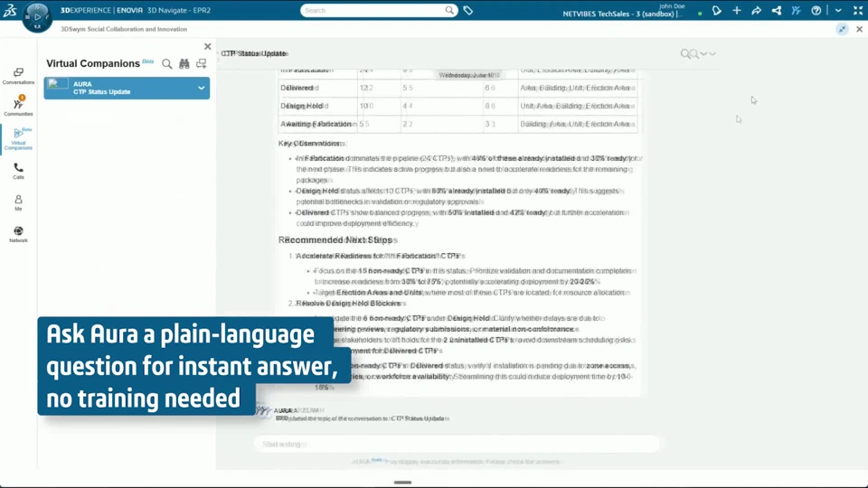The width and height of the screenshot is (868, 488).
Task: Click the magnifier in search bar
Action: [449, 10]
